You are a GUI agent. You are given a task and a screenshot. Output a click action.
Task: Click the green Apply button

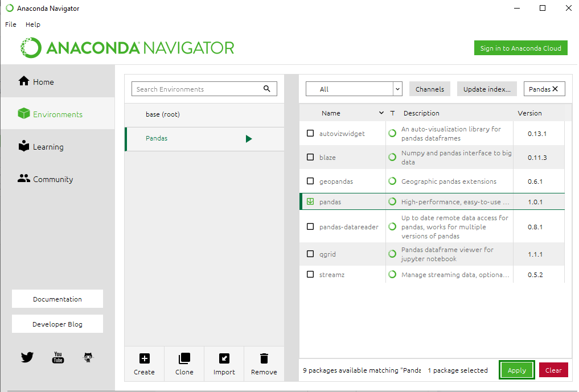[516, 370]
